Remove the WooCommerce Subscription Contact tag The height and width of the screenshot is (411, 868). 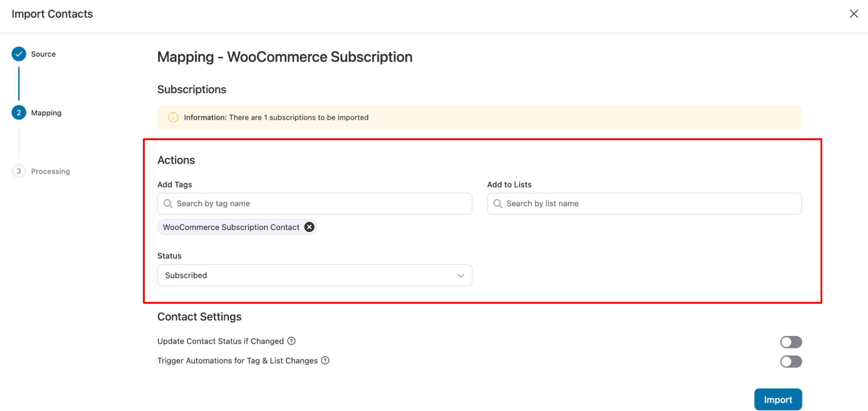click(x=309, y=227)
